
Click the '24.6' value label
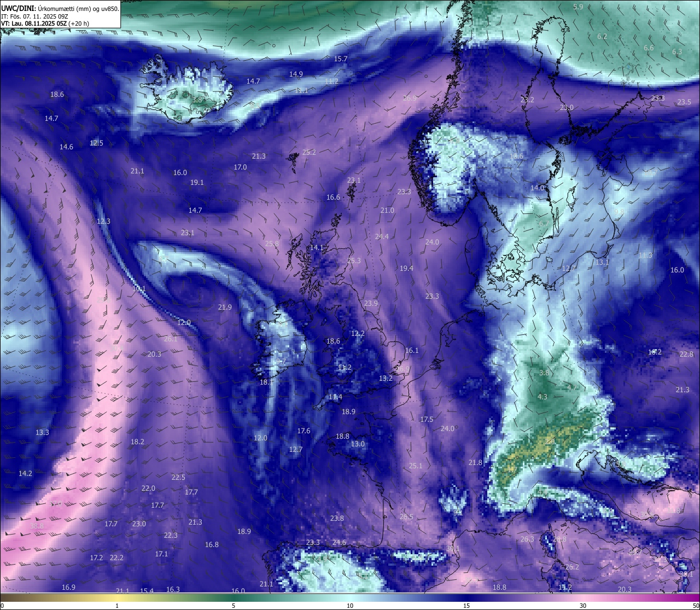coord(339,542)
